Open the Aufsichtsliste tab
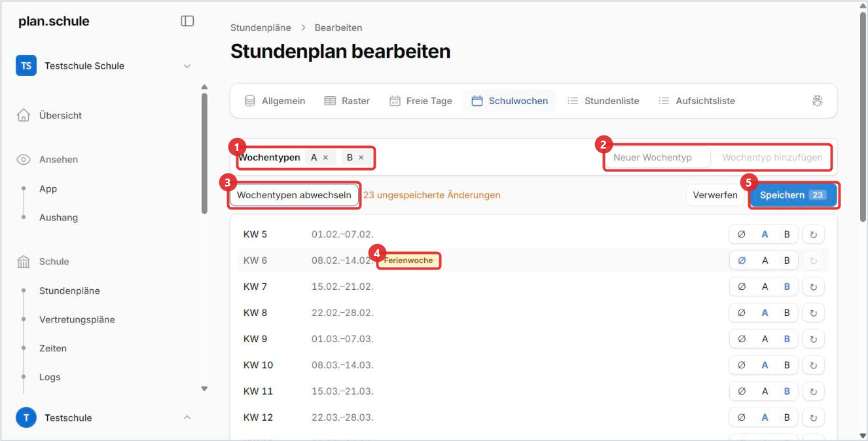The height and width of the screenshot is (441, 868). (696, 101)
